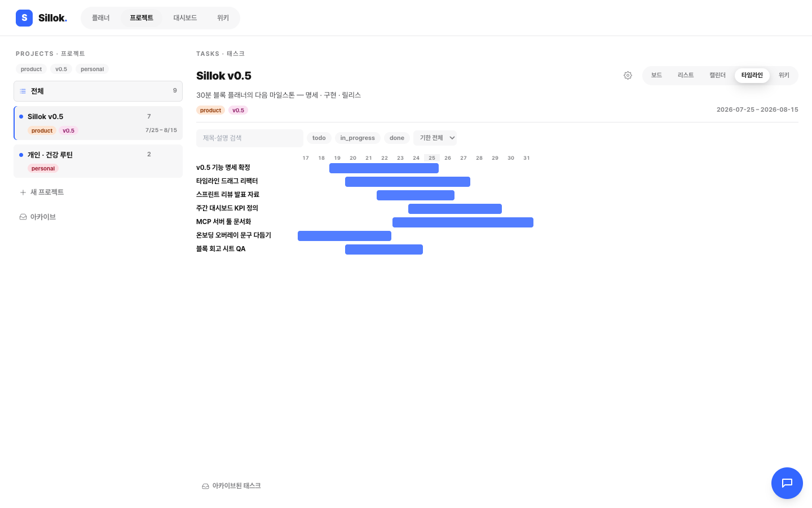Click the timeline bar for 주간 대시보드 KPI 정의
This screenshot has width=812, height=508.
pyautogui.click(x=455, y=209)
